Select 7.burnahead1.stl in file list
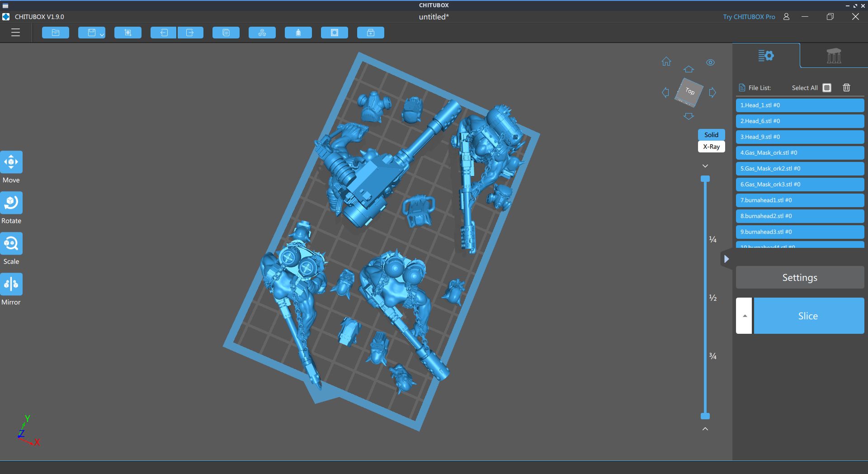The image size is (868, 474). [x=800, y=200]
